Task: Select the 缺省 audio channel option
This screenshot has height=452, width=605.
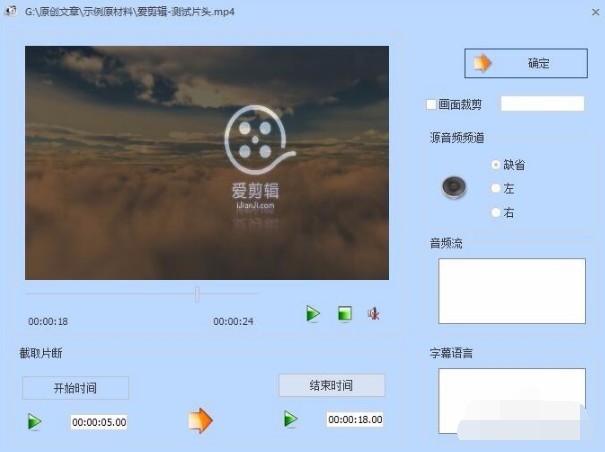Action: (x=496, y=165)
